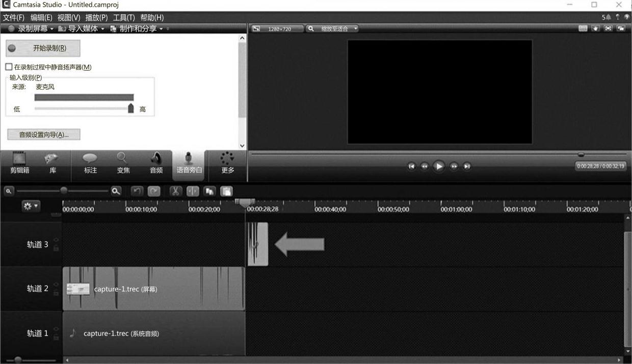Redo the last action
Screen dimensions: 632x364
[154, 191]
